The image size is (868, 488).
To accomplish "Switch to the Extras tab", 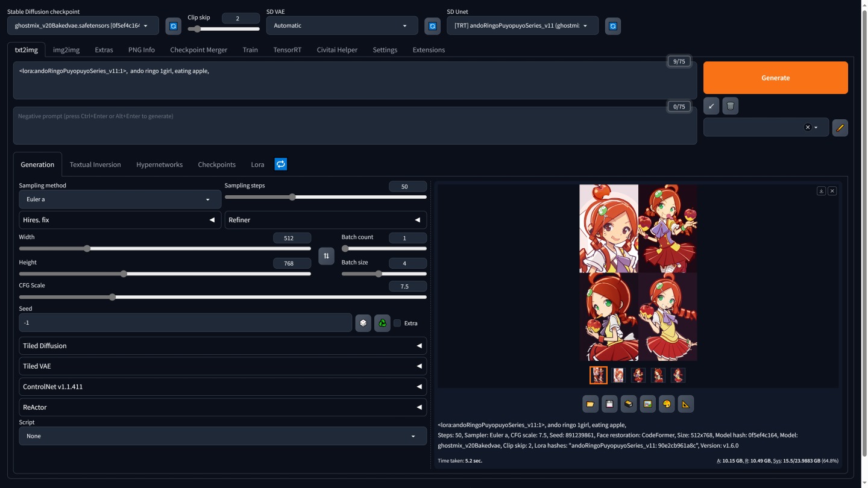I will pos(104,50).
